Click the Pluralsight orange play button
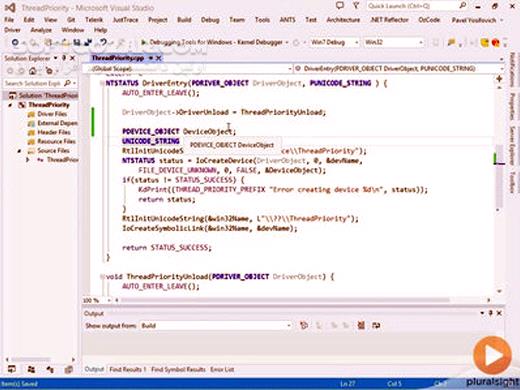The width and height of the screenshot is (520, 390). tap(492, 355)
